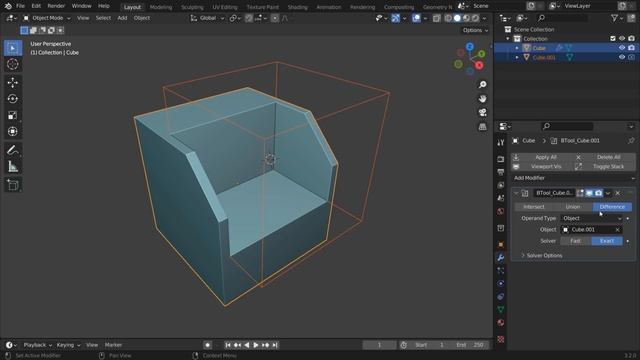Open the Particles properties tab
The height and width of the screenshot is (360, 640).
click(501, 271)
